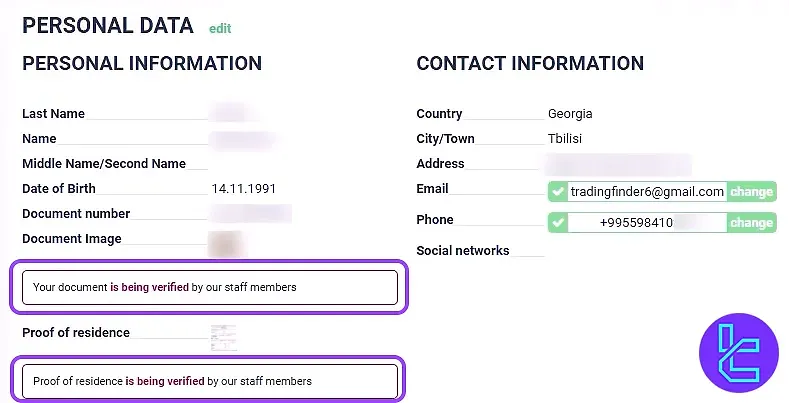Click the green verified checkmark next to Email
This screenshot has width=789, height=403.
pos(558,192)
